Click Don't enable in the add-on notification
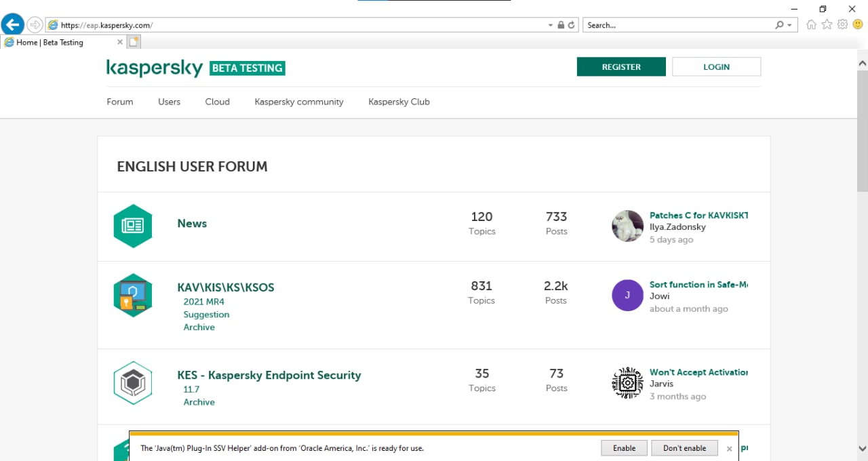The height and width of the screenshot is (461, 868). click(685, 448)
